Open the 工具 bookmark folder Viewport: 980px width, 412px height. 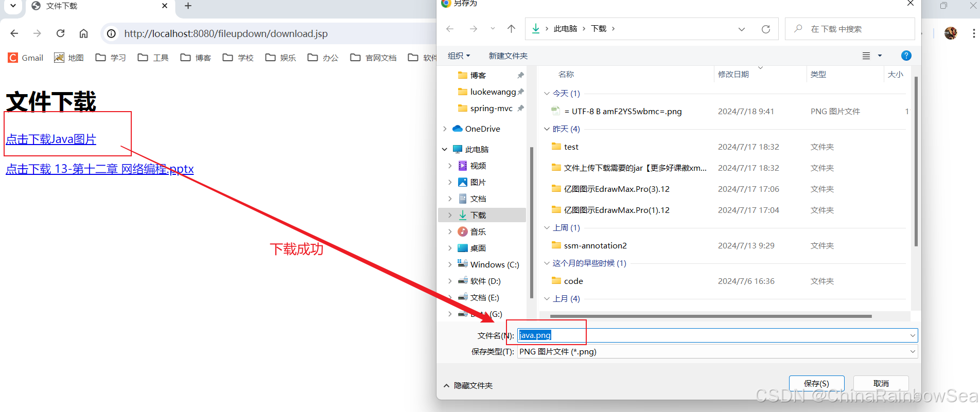click(153, 58)
